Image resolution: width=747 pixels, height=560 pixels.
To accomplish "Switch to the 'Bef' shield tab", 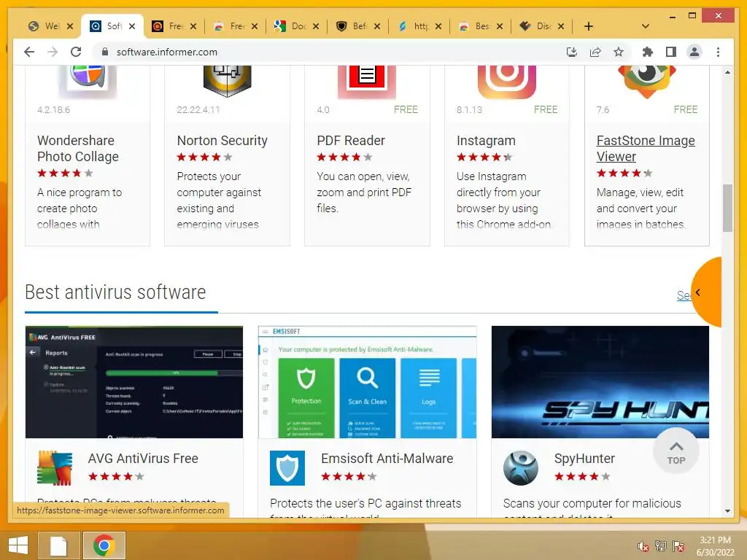I will (352, 26).
